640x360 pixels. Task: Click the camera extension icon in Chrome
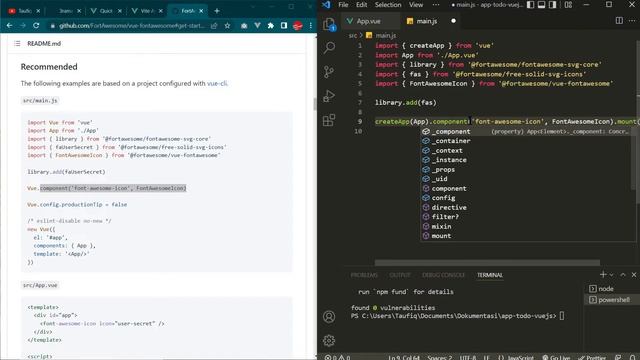(x=244, y=26)
